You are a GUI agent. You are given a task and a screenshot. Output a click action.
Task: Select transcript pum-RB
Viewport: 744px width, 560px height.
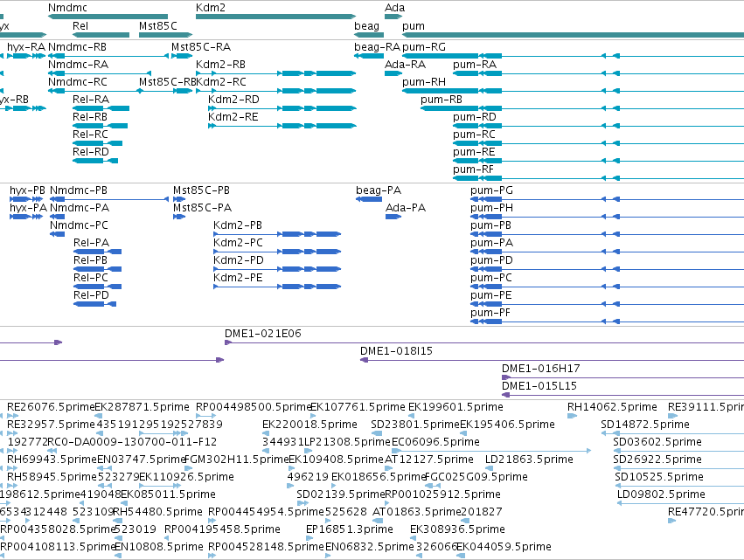click(582, 108)
